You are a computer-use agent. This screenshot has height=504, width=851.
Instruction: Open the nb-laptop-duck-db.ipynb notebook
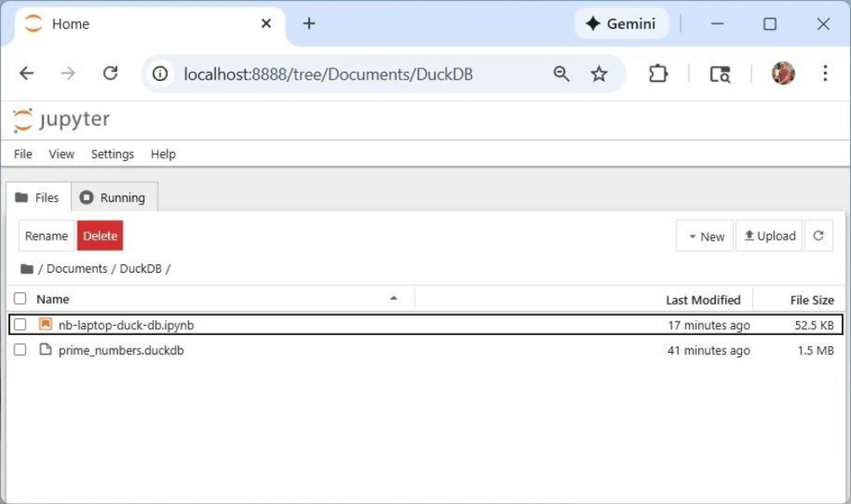tap(126, 325)
